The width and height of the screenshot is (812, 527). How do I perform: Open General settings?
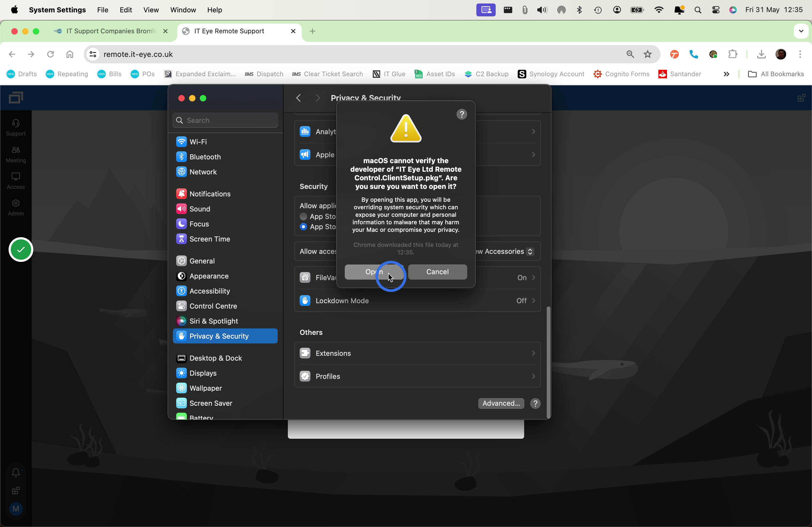225,261
